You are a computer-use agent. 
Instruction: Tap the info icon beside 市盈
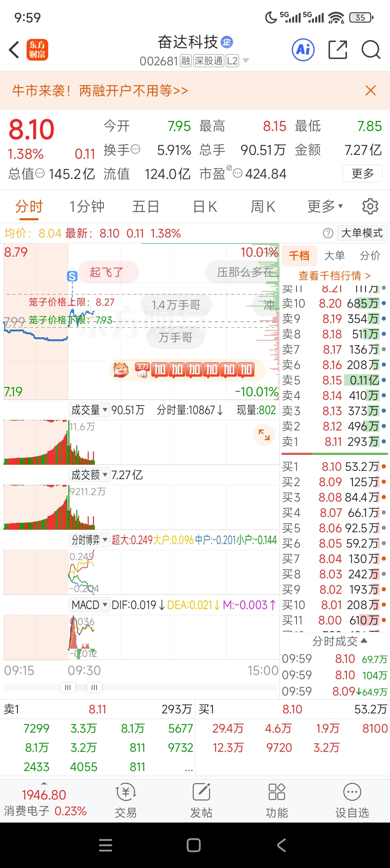coord(238,173)
